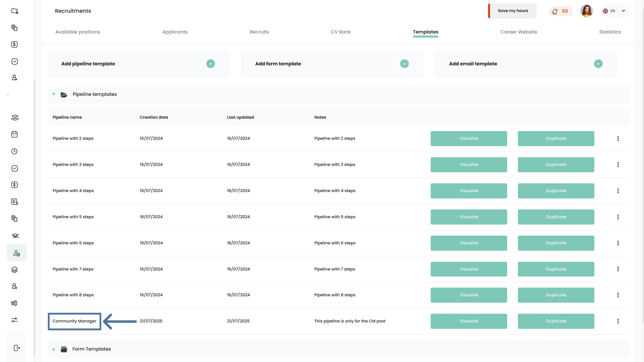Collapse the Pipeline templates section
This screenshot has height=362, width=644.
click(x=53, y=94)
